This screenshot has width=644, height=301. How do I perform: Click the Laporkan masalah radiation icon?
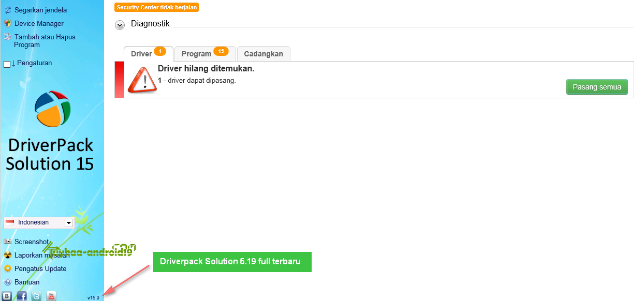(7, 255)
